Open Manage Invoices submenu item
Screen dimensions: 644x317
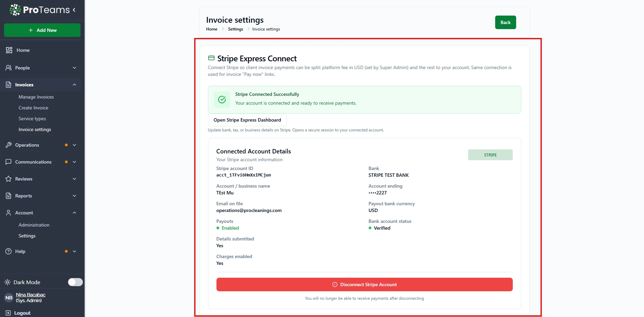click(x=36, y=97)
